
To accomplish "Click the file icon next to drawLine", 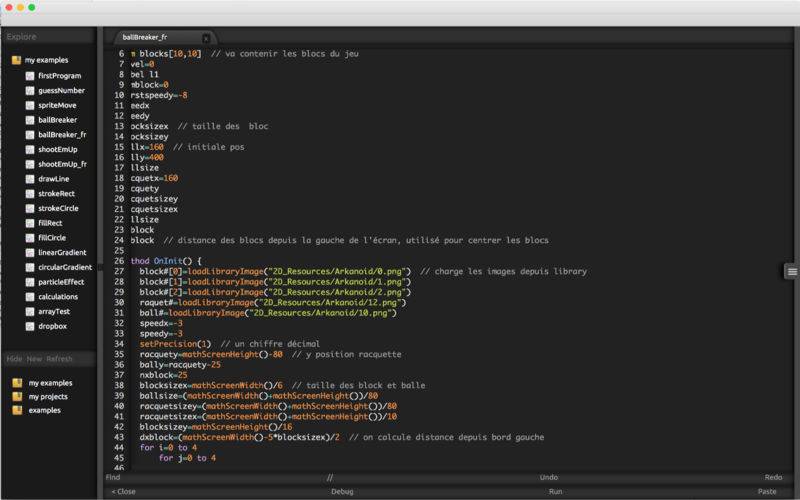I will click(x=30, y=179).
